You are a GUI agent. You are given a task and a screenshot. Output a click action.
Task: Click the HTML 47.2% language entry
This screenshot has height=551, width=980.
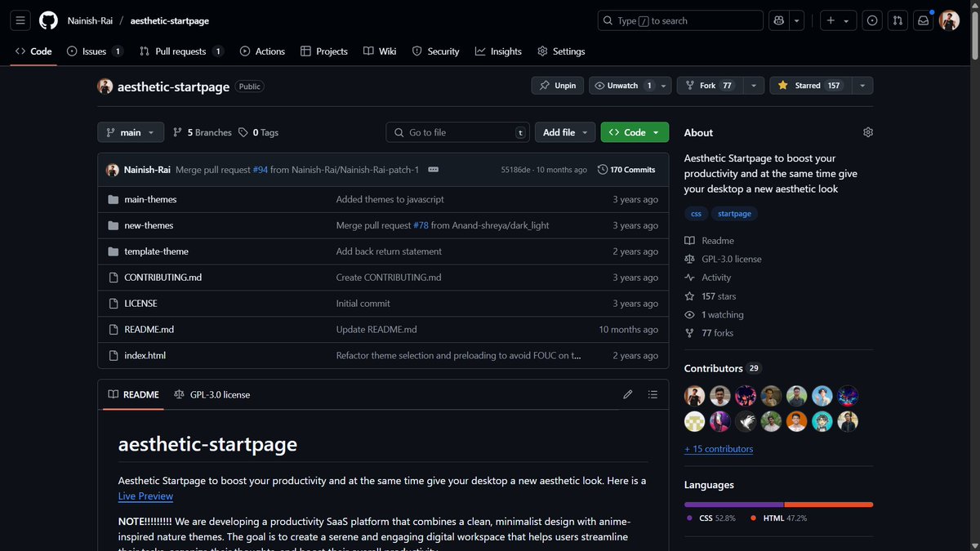778,518
